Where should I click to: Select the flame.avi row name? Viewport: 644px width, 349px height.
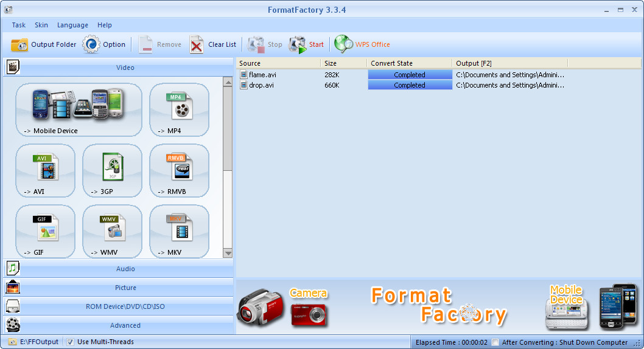pyautogui.click(x=262, y=75)
